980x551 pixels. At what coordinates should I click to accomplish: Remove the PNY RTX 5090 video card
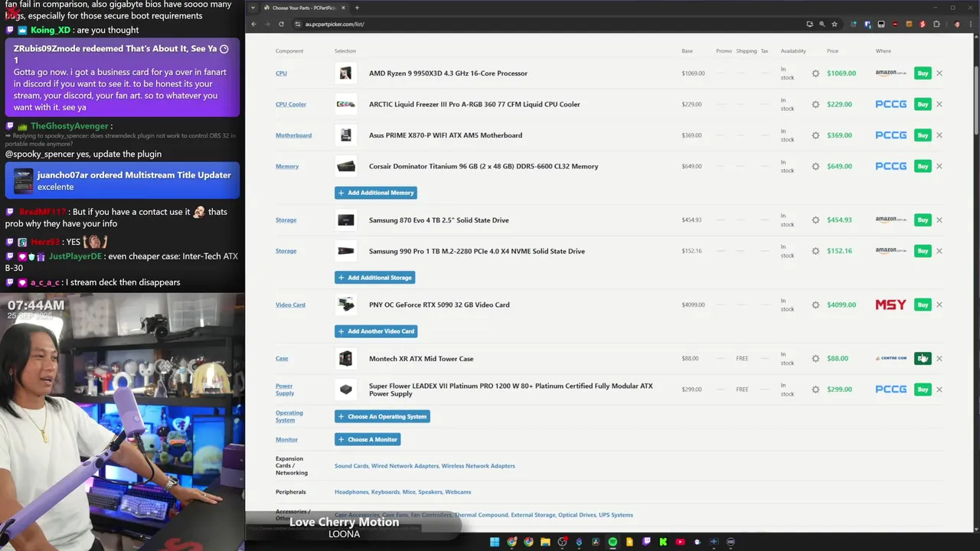pyautogui.click(x=939, y=305)
